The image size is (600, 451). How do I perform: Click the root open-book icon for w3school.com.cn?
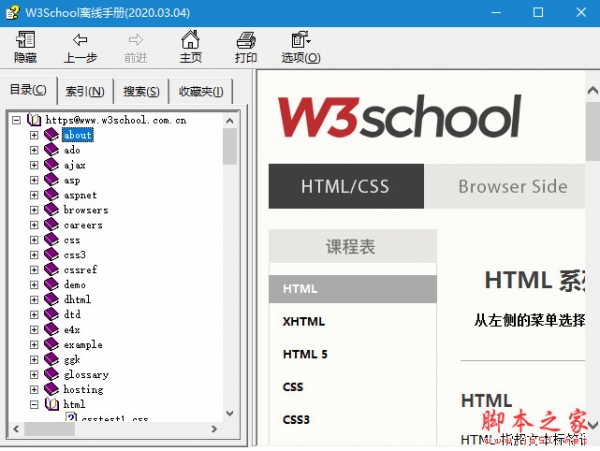34,120
